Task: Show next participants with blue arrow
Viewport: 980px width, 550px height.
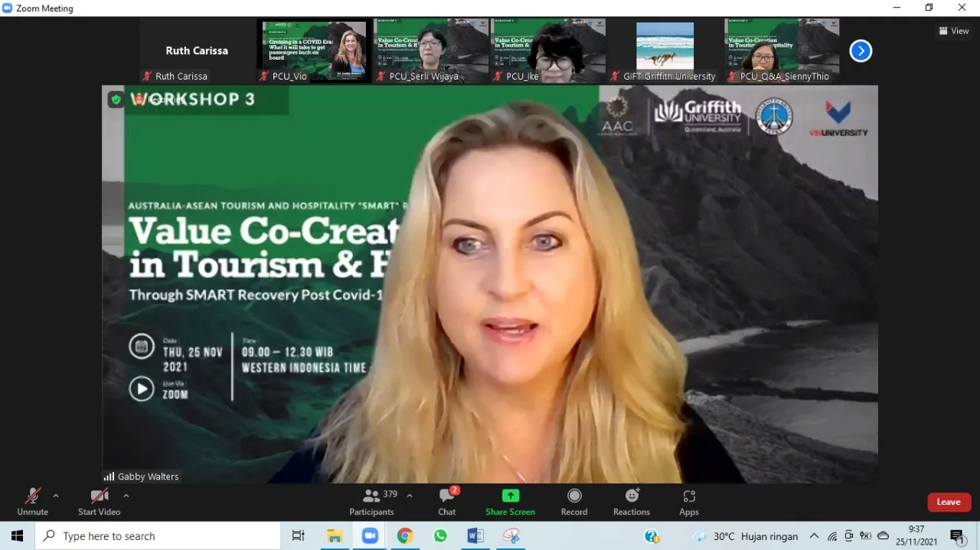Action: coord(861,51)
